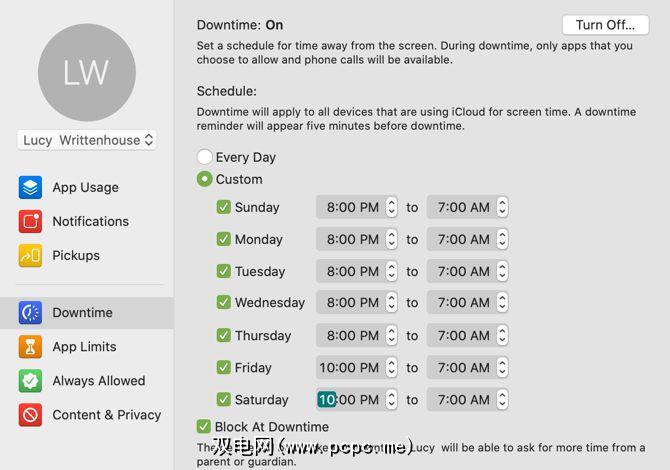Uncheck the Wednesday checkbox
This screenshot has height=470, width=670.
224,302
